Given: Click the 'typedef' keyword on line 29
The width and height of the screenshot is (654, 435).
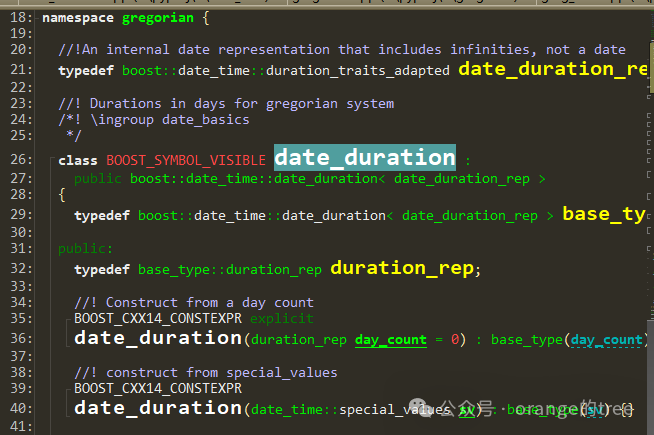Looking at the screenshot, I should point(102,216).
